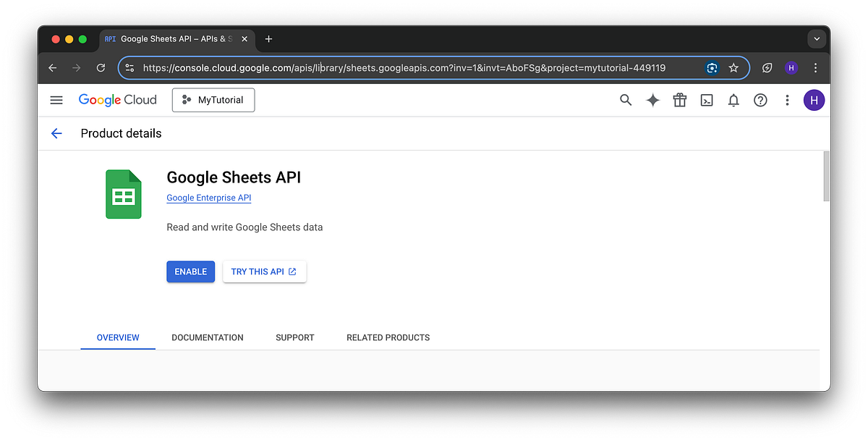Activate Cloud Shell terminal icon
Image resolution: width=868 pixels, height=441 pixels.
[x=707, y=101]
